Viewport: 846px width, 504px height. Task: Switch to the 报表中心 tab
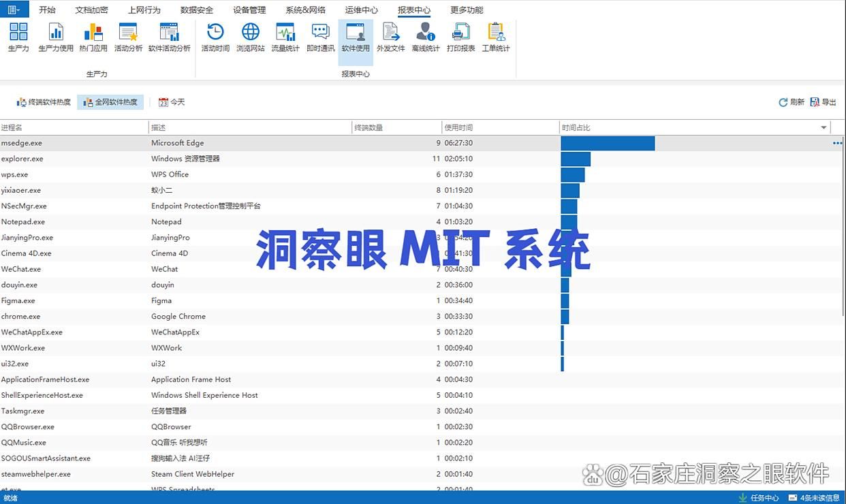(x=414, y=10)
